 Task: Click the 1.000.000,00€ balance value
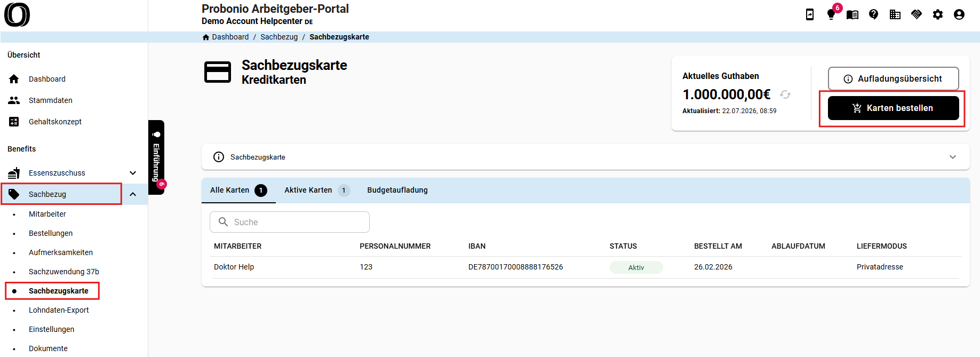pyautogui.click(x=727, y=94)
